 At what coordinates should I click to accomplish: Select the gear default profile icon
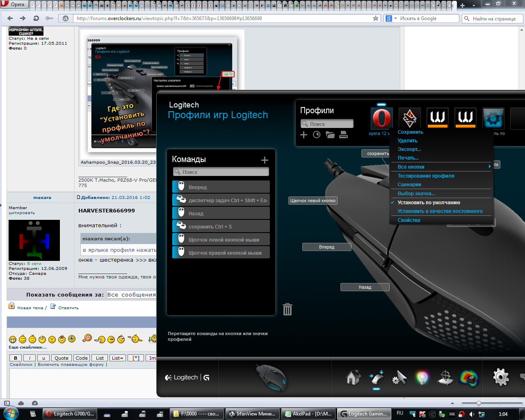(x=493, y=119)
